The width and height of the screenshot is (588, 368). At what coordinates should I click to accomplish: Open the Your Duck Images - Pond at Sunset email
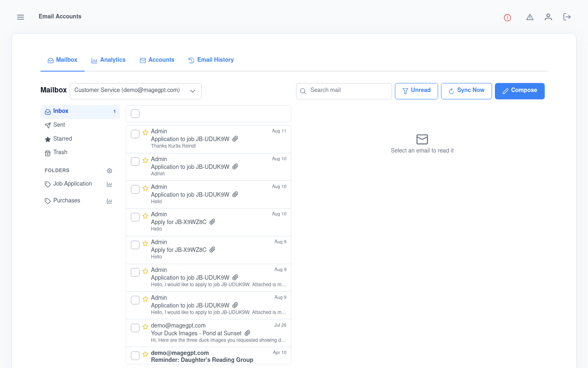tap(208, 333)
